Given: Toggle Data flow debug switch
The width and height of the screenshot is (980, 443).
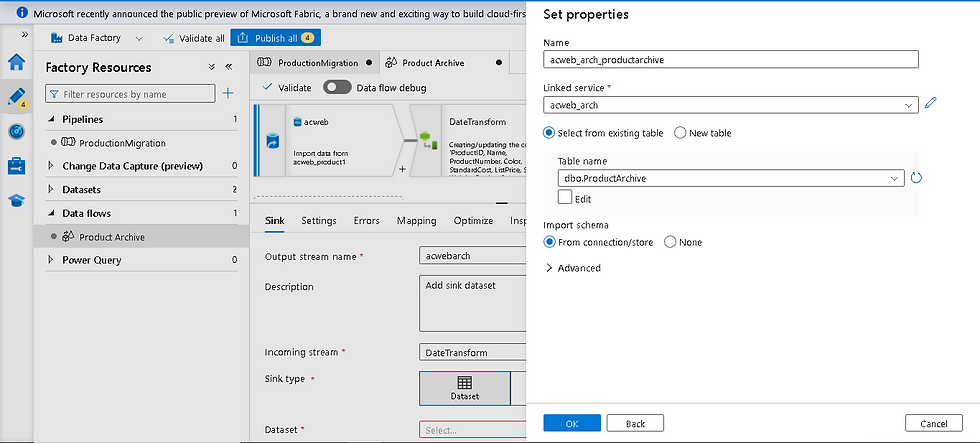Looking at the screenshot, I should pos(337,88).
